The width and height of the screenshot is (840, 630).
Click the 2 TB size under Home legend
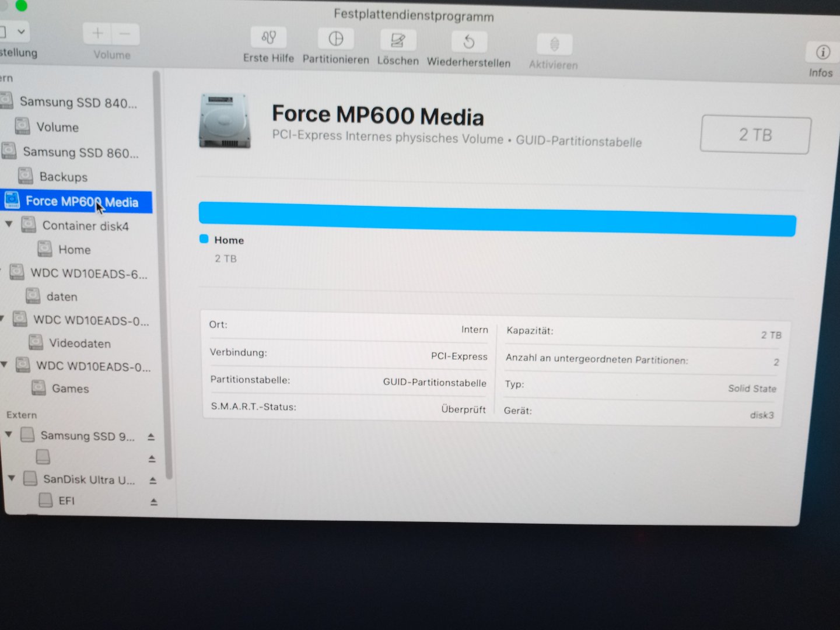point(226,258)
